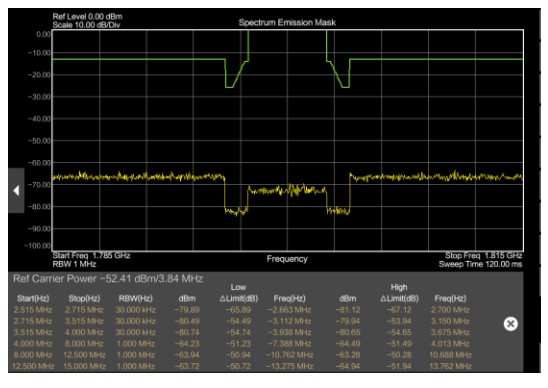This screenshot has width=548, height=388.
Task: Select the 4.013 MHz high frequency
Action: pos(450,344)
